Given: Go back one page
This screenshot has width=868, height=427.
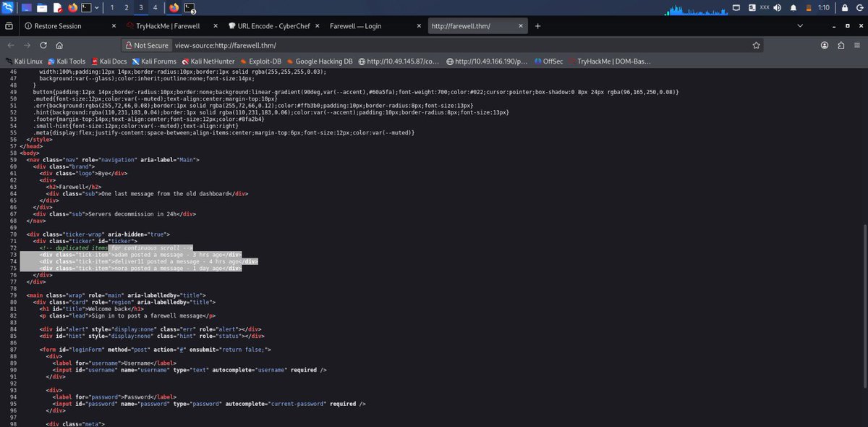Looking at the screenshot, I should (x=12, y=45).
